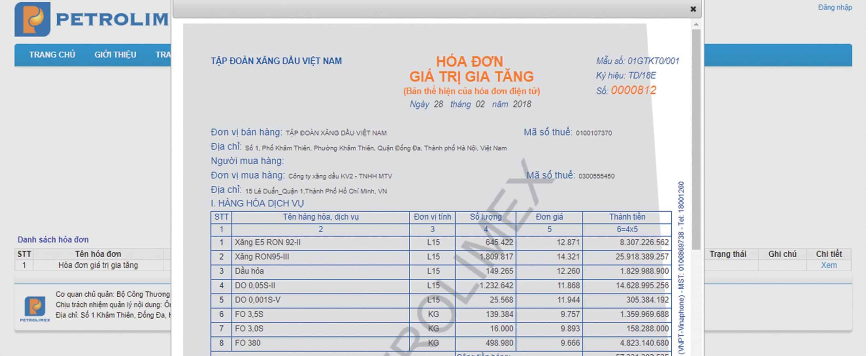Click the DO 0,05S-II row name
This screenshot has width=868, height=356.
(x=255, y=285)
